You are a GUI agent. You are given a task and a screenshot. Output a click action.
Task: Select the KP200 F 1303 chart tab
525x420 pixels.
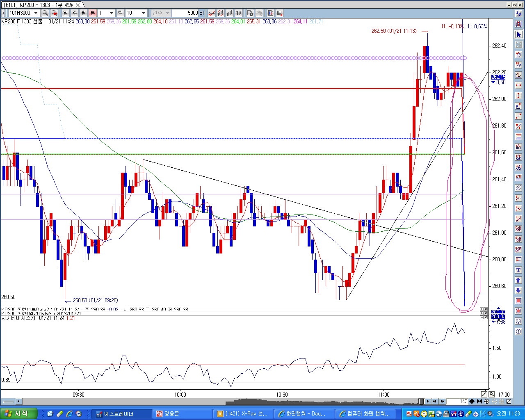[34, 5]
